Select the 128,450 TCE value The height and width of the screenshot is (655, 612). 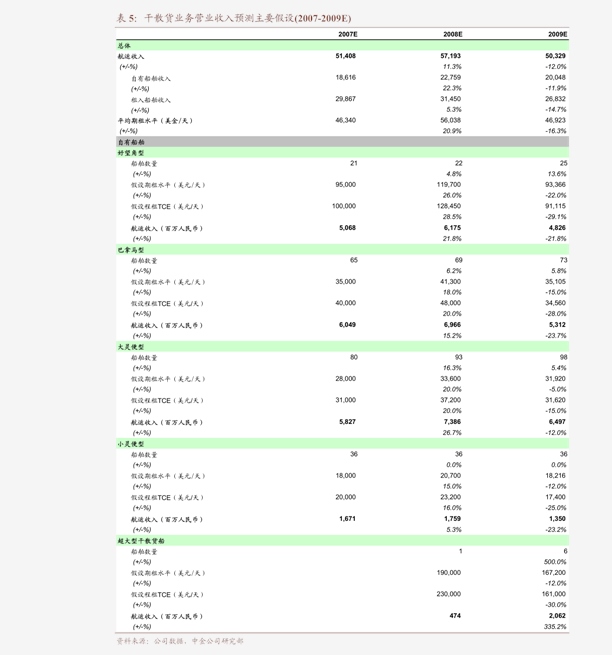(448, 206)
